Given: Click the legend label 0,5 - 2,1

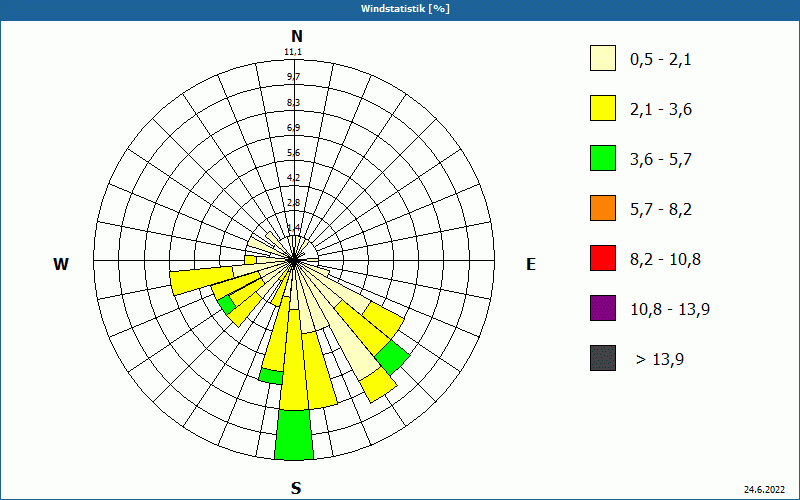Looking at the screenshot, I should pos(661,60).
